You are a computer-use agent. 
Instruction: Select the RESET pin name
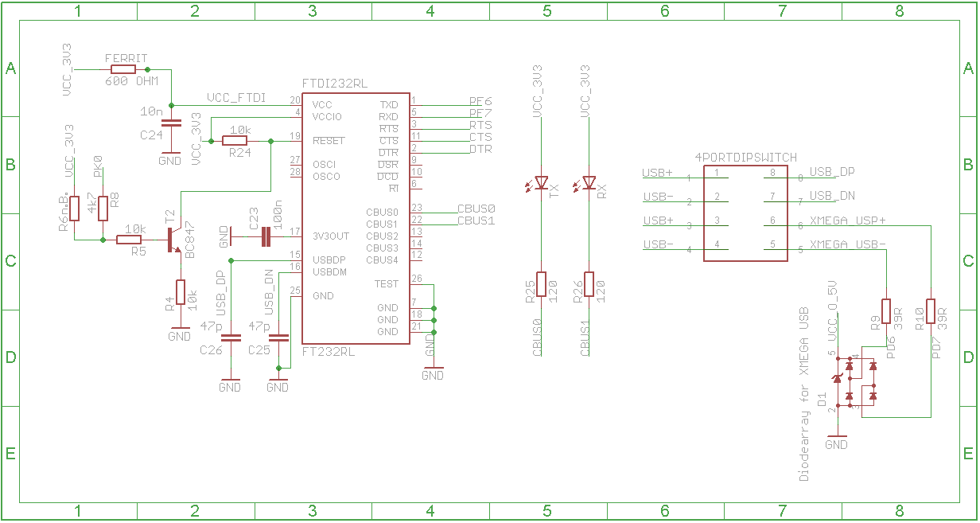329,141
